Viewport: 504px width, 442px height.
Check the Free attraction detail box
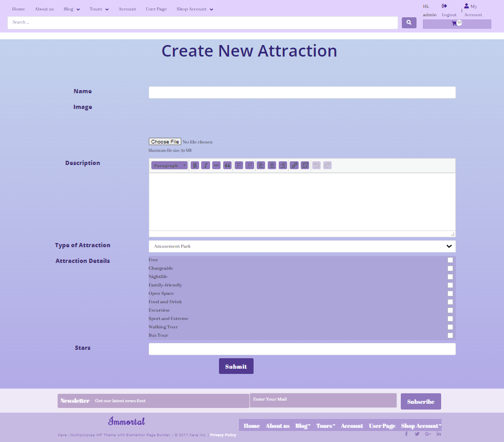point(450,260)
